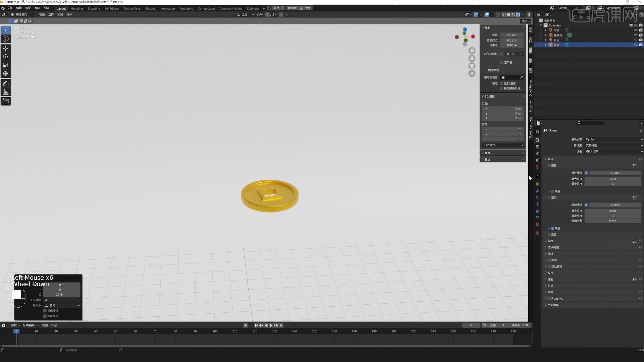Collapse the Collection tree item
The width and height of the screenshot is (644, 362).
pos(541,25)
